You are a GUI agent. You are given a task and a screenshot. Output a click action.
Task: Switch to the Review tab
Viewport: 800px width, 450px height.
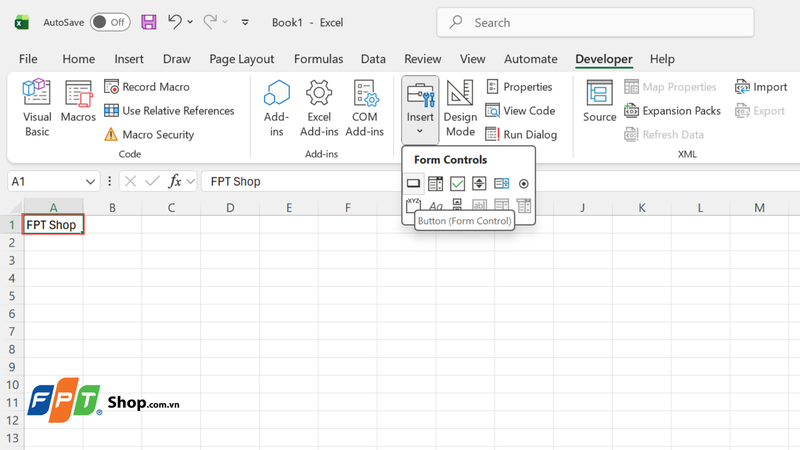422,59
